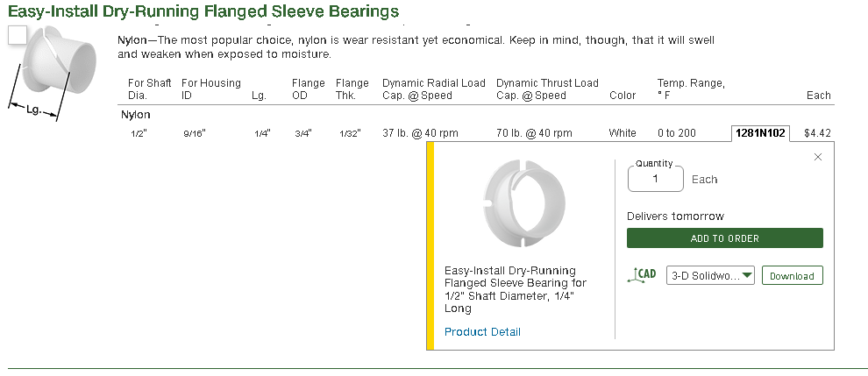Click the Download CAD button
This screenshot has width=868, height=376.
[x=792, y=275]
